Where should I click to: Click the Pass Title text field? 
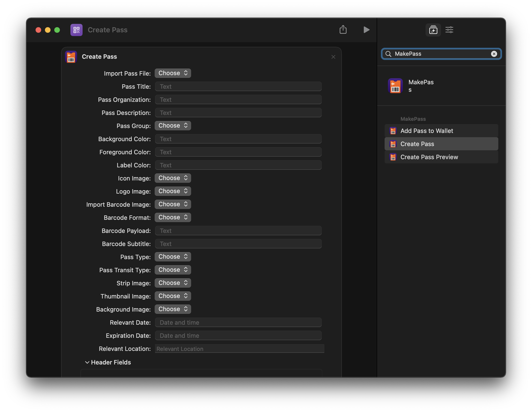pos(238,86)
